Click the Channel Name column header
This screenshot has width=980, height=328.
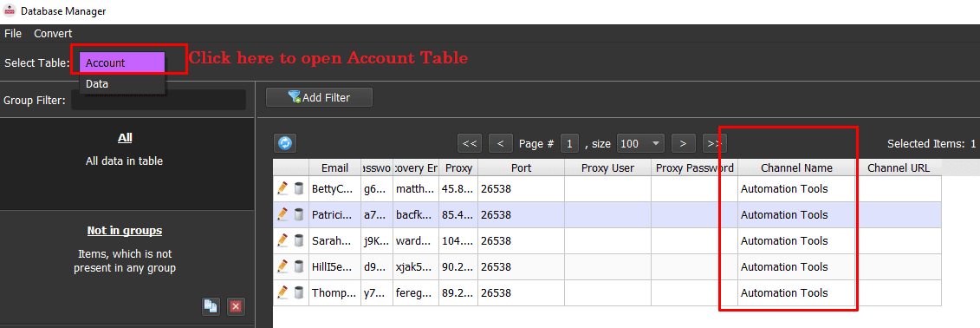pos(796,167)
